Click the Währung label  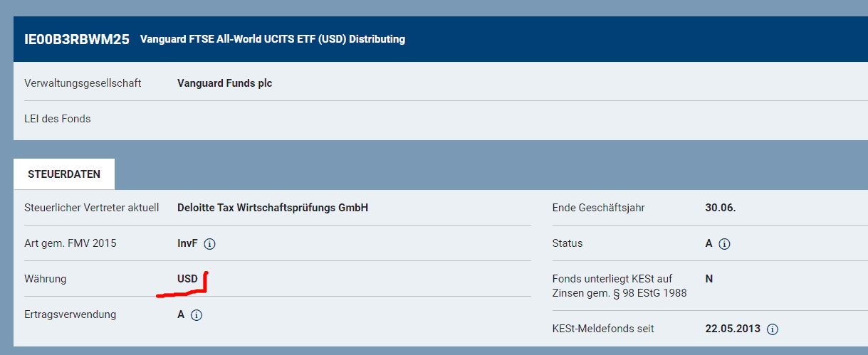(46, 279)
